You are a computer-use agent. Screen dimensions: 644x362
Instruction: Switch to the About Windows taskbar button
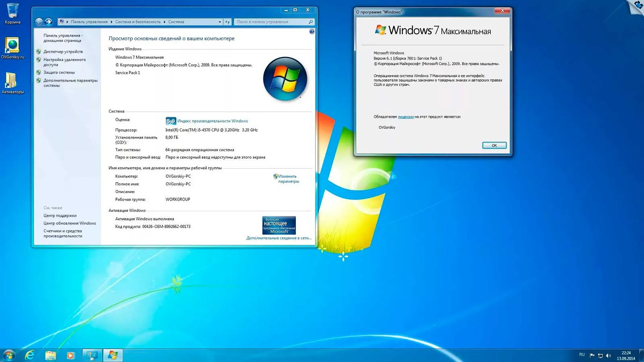coord(113,355)
